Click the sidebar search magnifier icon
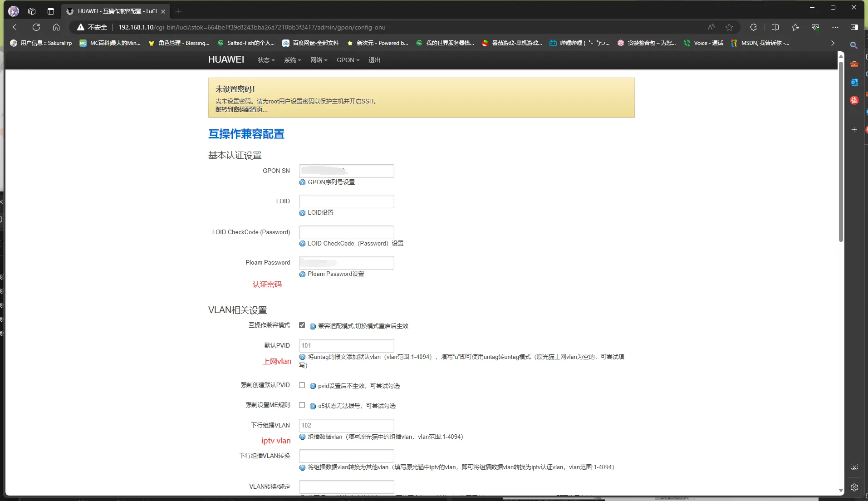 pyautogui.click(x=854, y=45)
